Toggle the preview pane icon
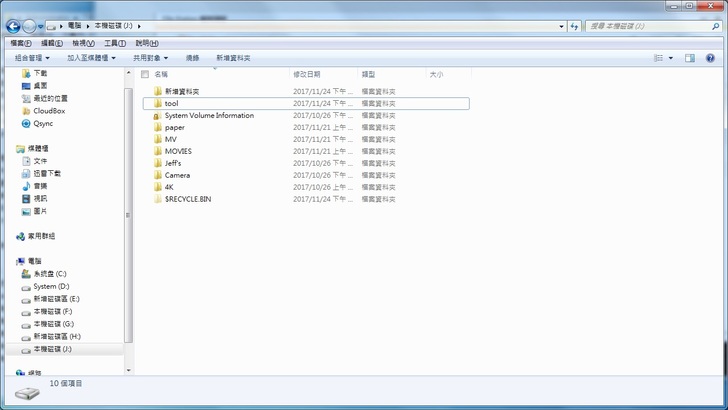Image resolution: width=728 pixels, height=410 pixels. 690,58
